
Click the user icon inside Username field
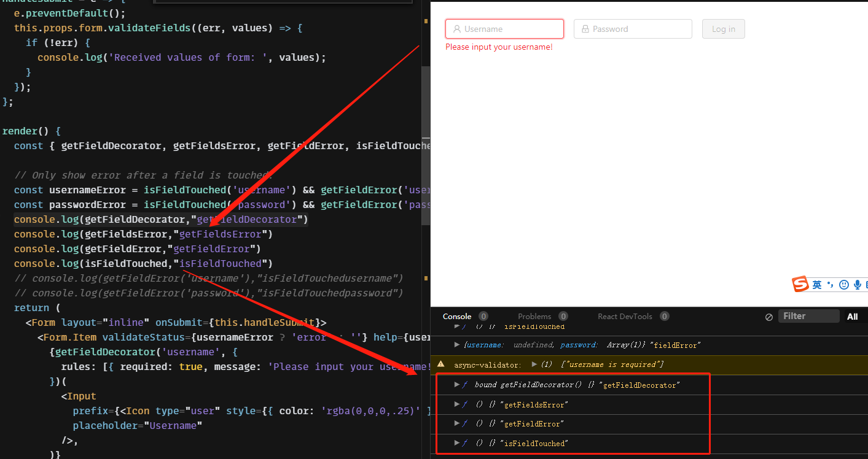point(457,29)
